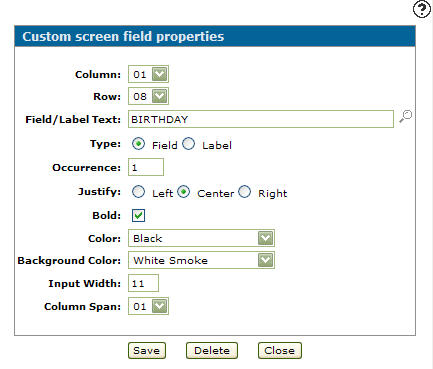Click the Input Width text box
This screenshot has height=369, width=433.
[143, 283]
